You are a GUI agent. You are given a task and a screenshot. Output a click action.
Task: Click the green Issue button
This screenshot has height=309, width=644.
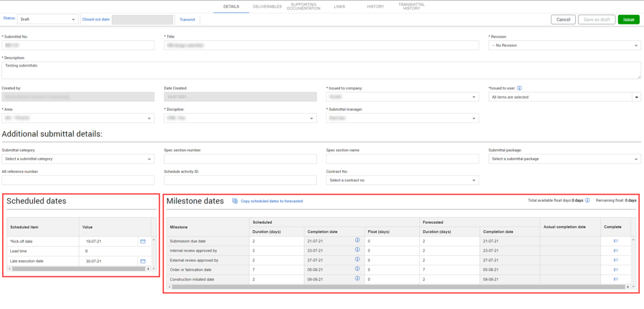pyautogui.click(x=628, y=19)
